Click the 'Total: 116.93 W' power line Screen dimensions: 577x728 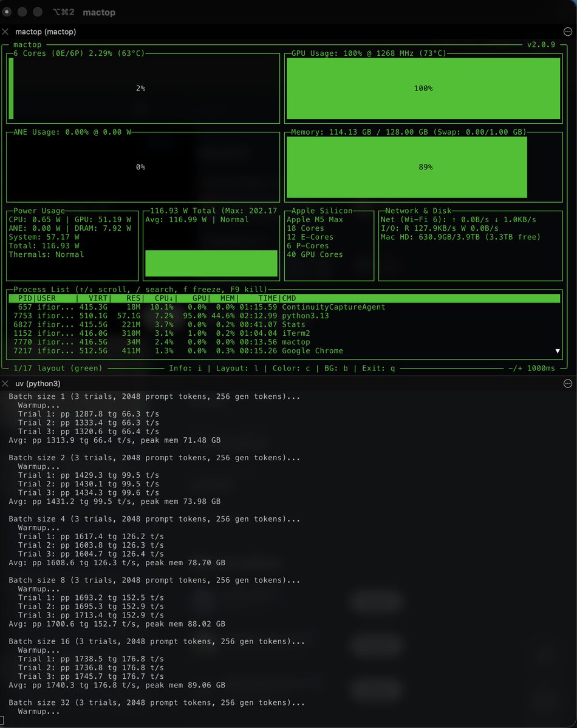[x=44, y=246]
